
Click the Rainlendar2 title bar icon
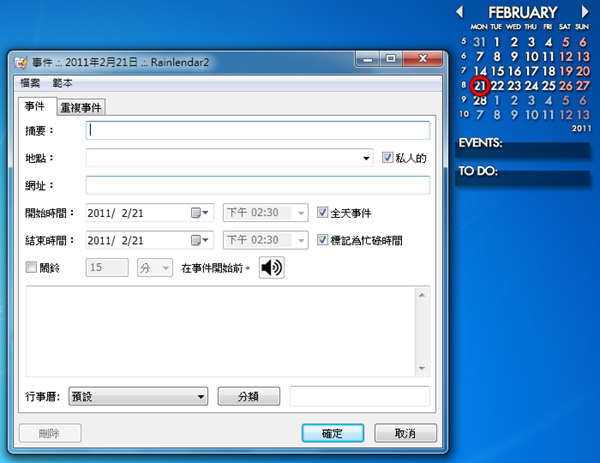pos(21,62)
